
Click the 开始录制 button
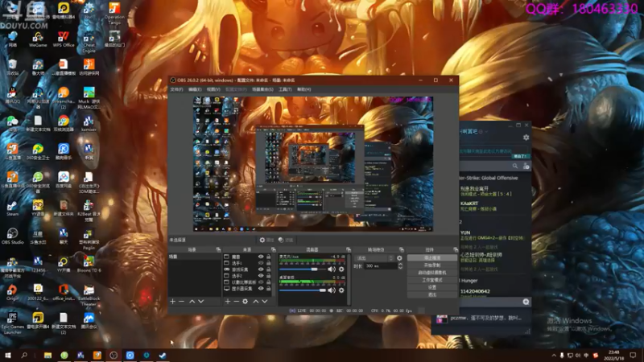[432, 265]
